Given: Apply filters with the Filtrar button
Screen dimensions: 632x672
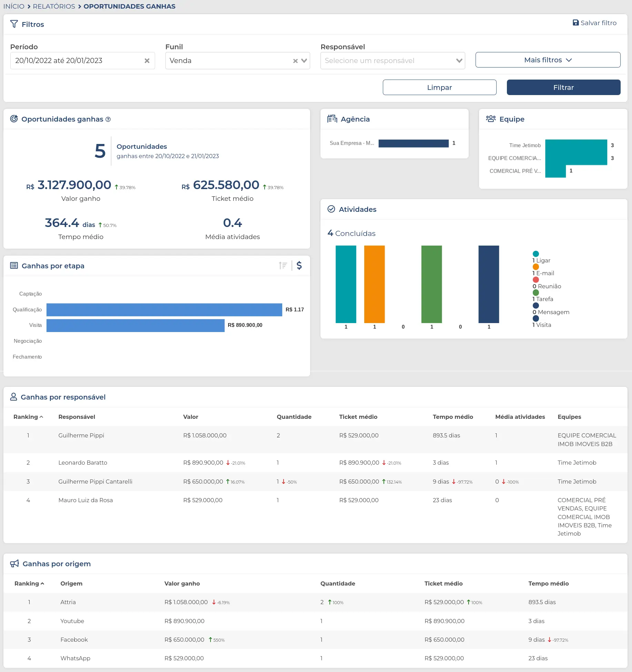Looking at the screenshot, I should coord(563,87).
